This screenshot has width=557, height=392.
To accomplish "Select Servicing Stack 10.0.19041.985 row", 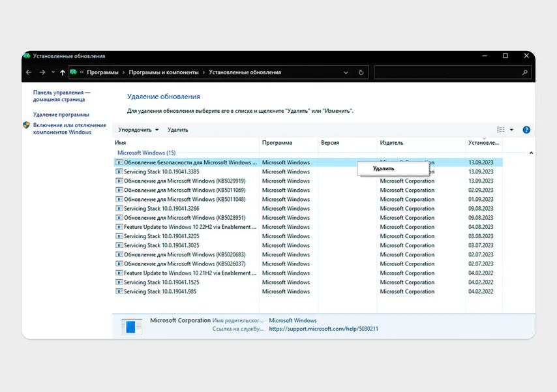I will coord(308,292).
